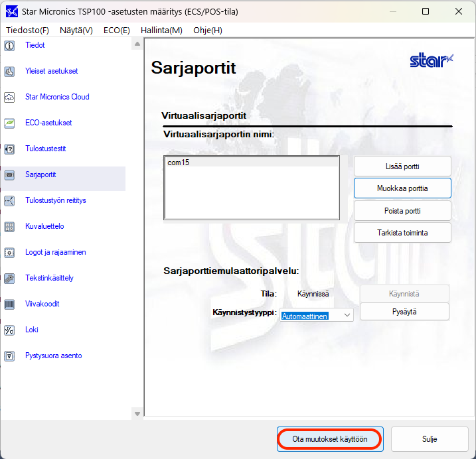Open the Tekstinkäsittely page
Viewport: 476px width, 459px height.
click(x=49, y=278)
